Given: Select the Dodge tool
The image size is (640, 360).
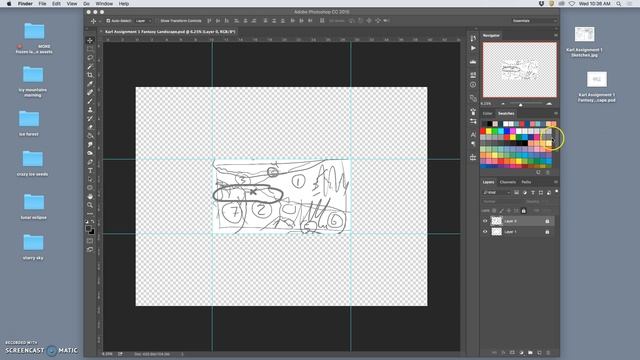Looking at the screenshot, I should tap(90, 153).
